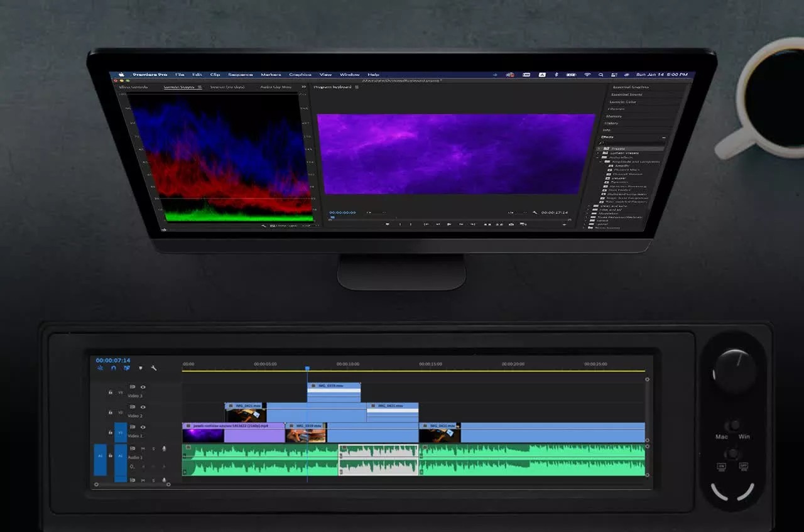
Task: Mute the Audio 1 track
Action: click(x=143, y=448)
